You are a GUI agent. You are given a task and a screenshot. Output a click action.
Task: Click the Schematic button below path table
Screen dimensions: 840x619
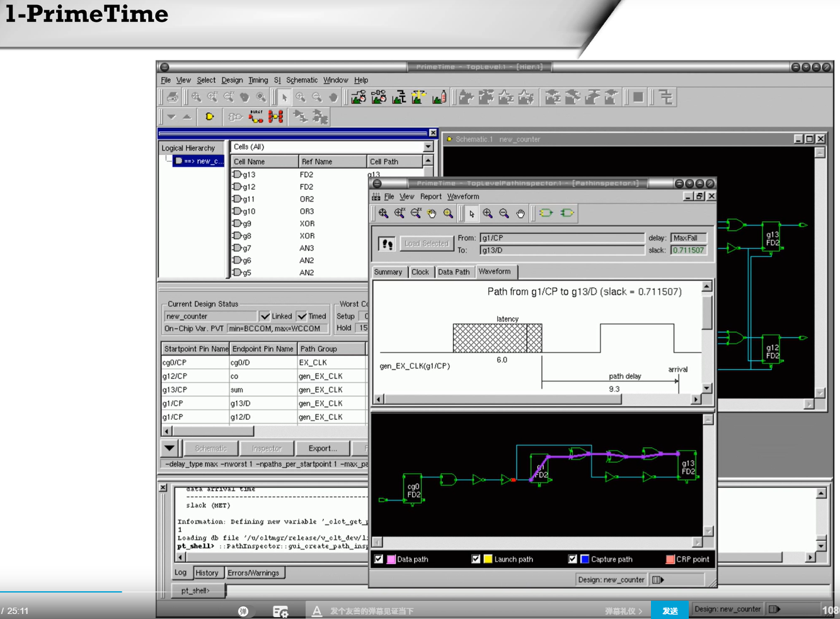click(210, 448)
